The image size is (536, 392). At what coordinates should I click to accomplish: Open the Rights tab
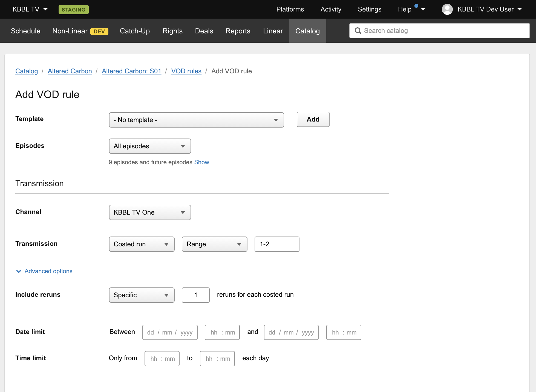click(x=172, y=31)
